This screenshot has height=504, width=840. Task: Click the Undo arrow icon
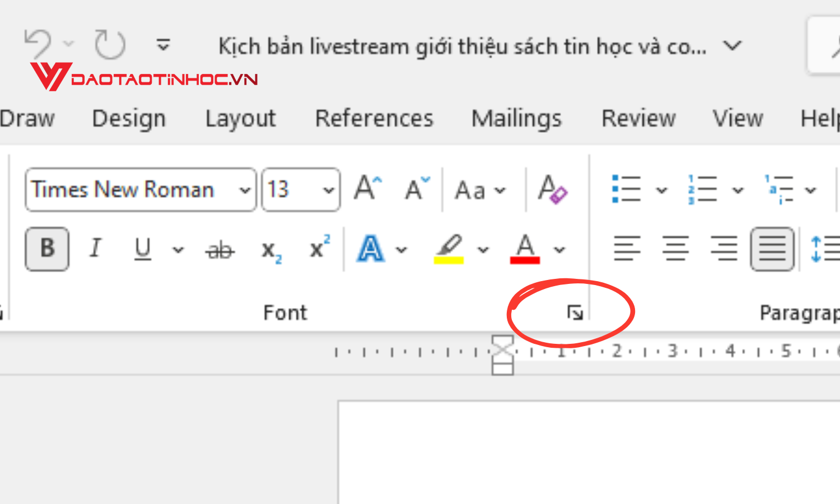(x=38, y=44)
